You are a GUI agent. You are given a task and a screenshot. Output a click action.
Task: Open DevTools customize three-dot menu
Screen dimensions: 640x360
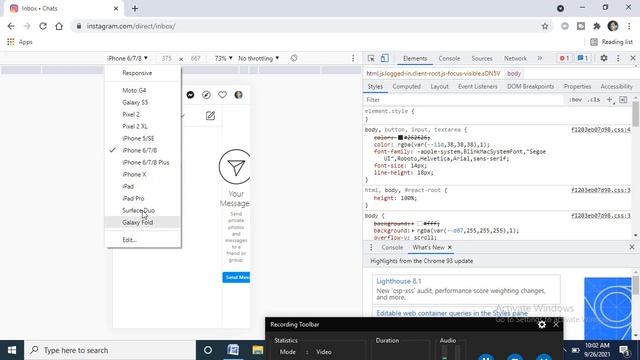click(x=618, y=58)
